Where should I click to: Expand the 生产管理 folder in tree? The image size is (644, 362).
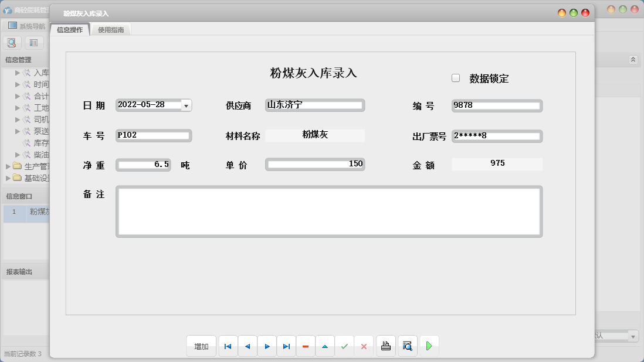tap(8, 166)
